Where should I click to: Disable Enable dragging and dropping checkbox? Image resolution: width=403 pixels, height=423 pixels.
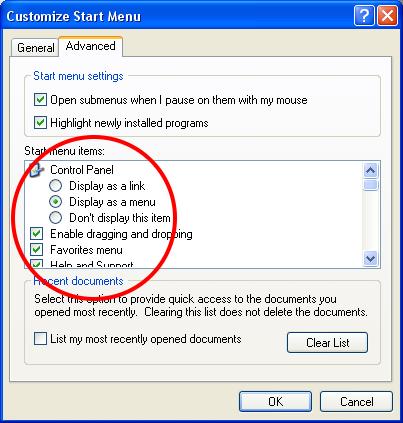[x=36, y=234]
